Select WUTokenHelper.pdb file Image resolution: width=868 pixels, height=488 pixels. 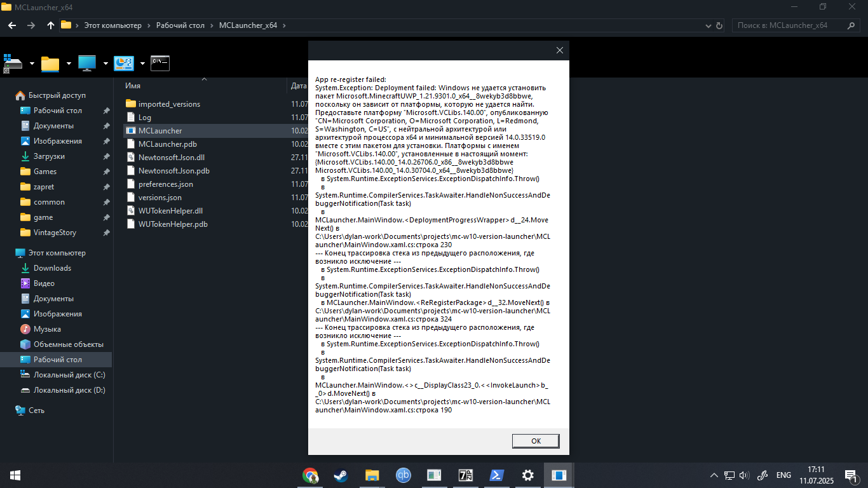tap(173, 224)
